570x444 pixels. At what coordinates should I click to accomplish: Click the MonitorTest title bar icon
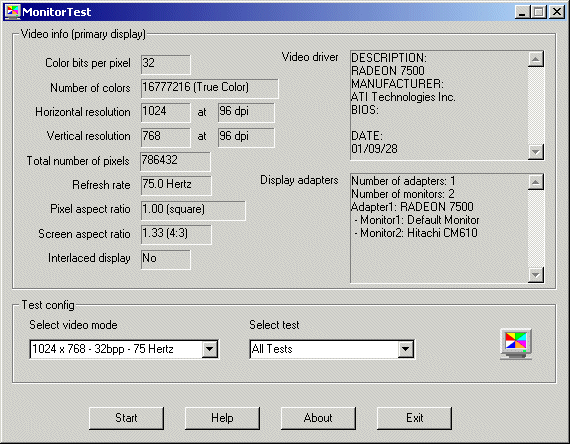pyautogui.click(x=12, y=12)
